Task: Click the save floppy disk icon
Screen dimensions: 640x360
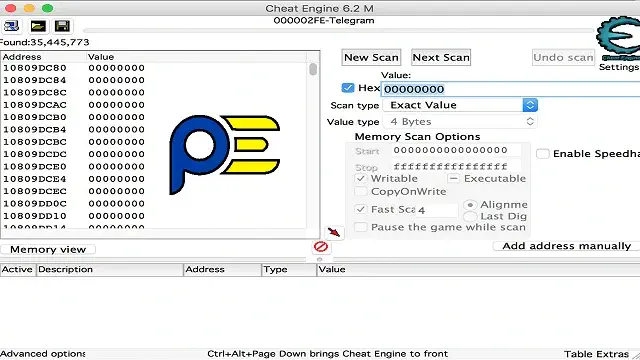Action: [x=62, y=26]
